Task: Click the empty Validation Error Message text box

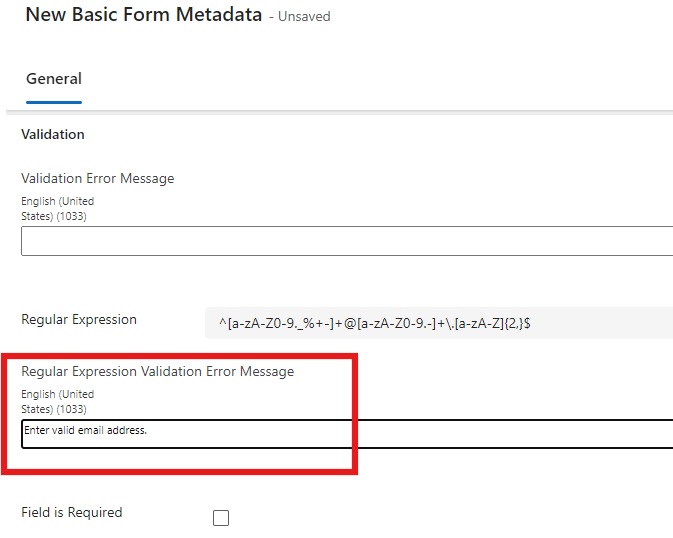Action: click(x=346, y=241)
